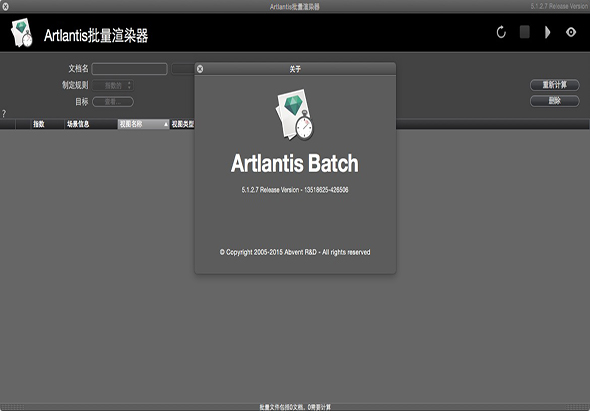Screen dimensions: 590x411
Task: Click the 视图名称 column header sort arrow
Action: click(x=166, y=124)
